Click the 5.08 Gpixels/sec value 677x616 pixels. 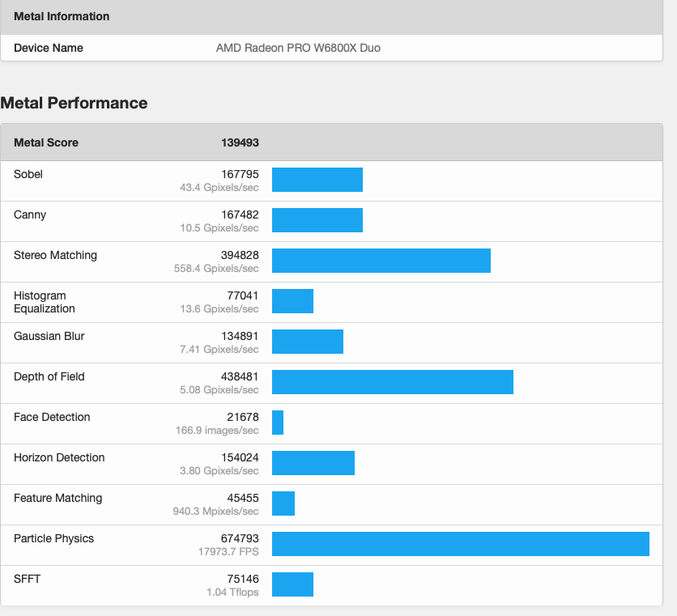(219, 391)
